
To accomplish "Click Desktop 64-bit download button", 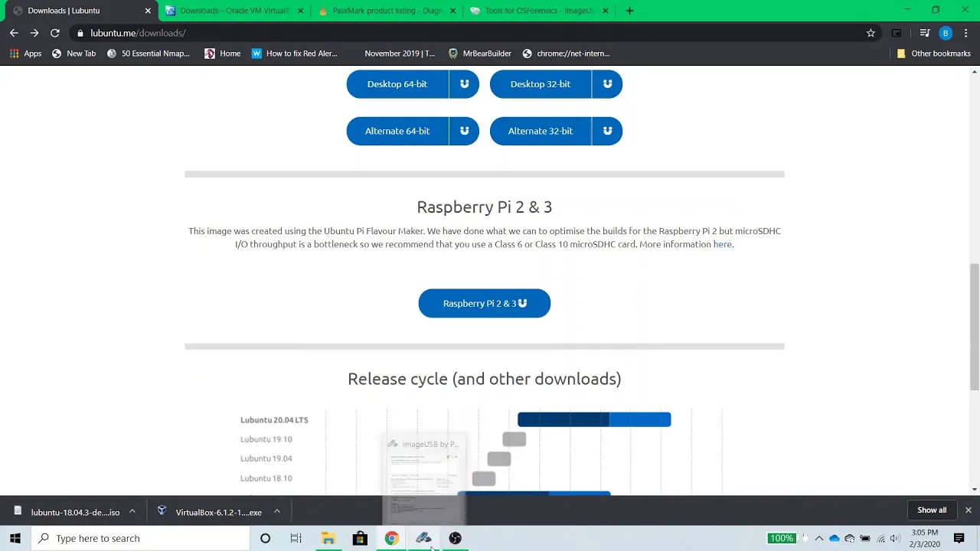I will point(397,84).
